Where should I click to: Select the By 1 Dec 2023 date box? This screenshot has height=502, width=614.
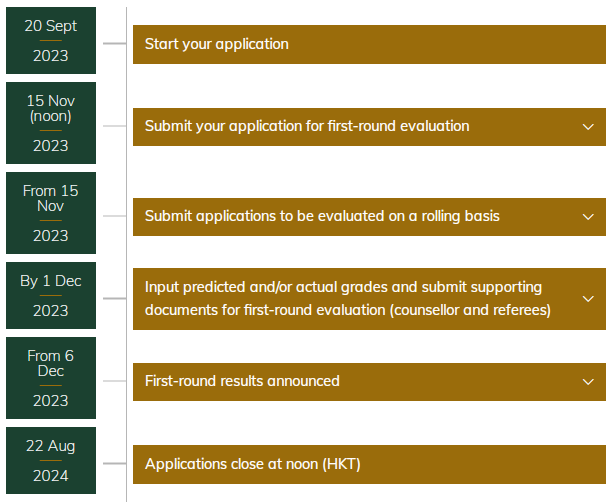(51, 295)
